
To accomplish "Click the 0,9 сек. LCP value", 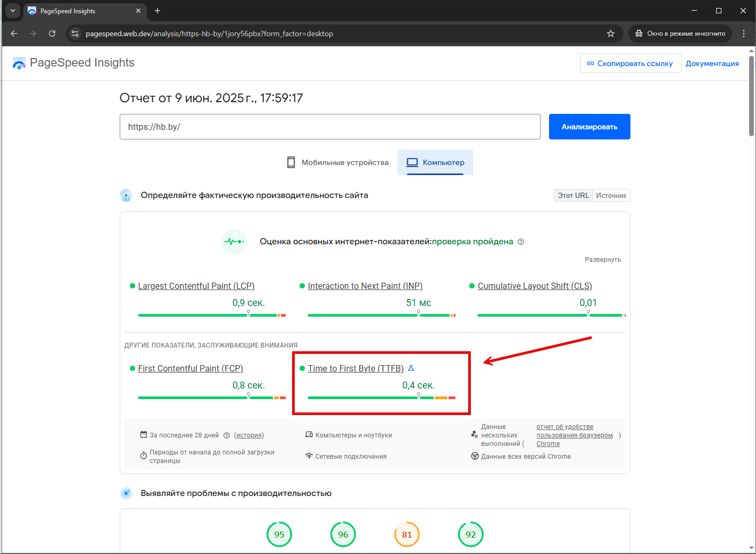I will pos(248,303).
